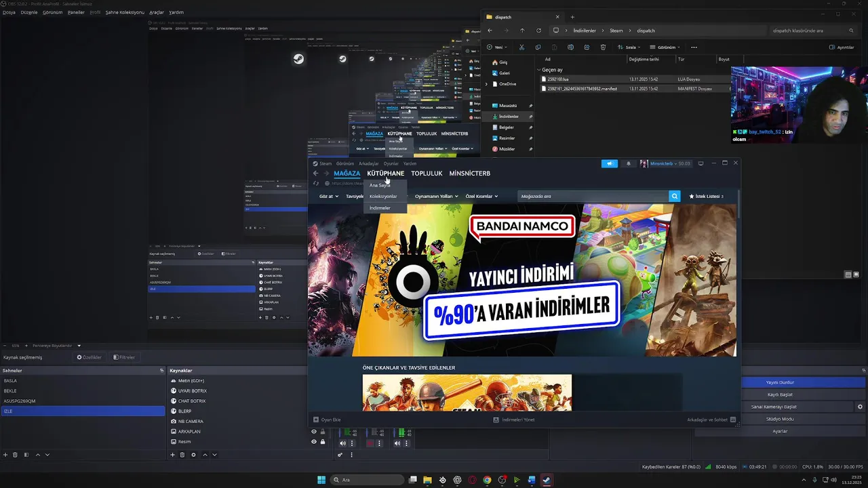
Task: Move source up arrow in Kaynaklar panel
Action: pos(205,455)
